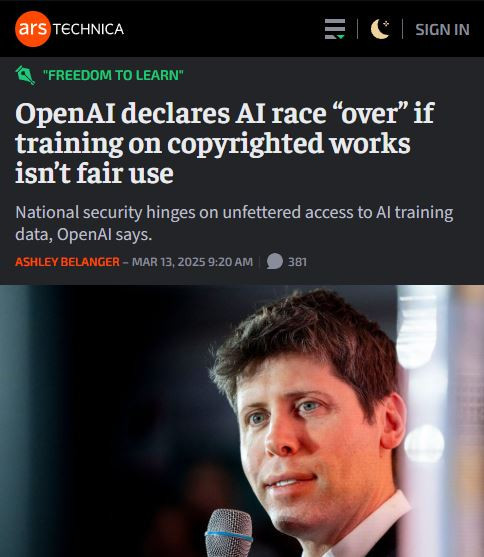Image resolution: width=484 pixels, height=557 pixels.
Task: Click the article hero photo
Action: 242,421
